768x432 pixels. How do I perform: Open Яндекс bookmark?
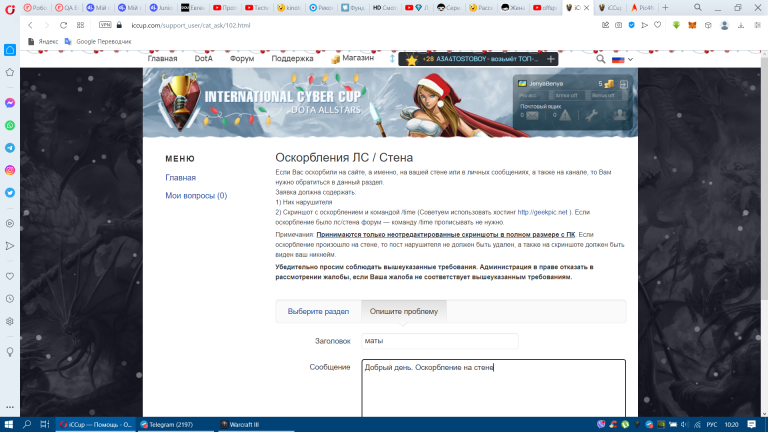(x=43, y=42)
